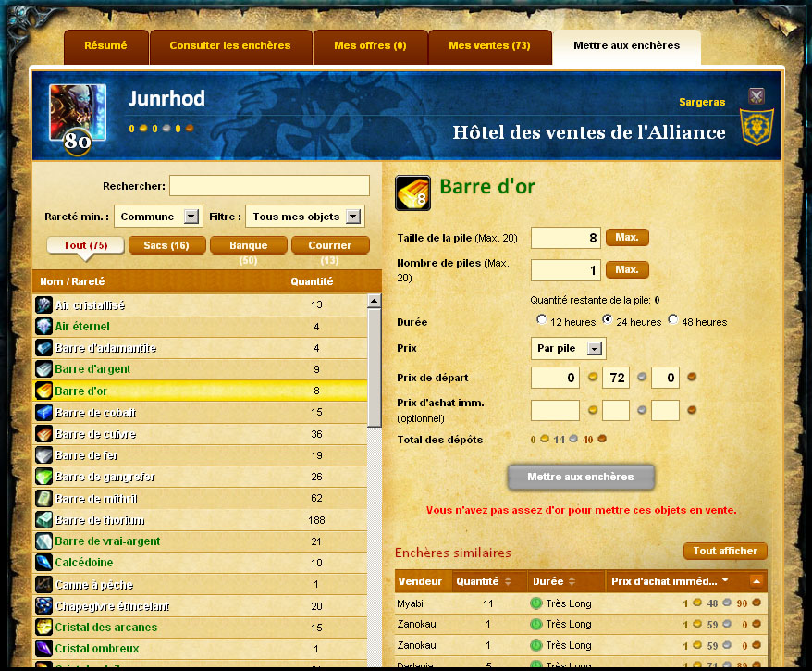Show the Banque inventory tab
The width and height of the screenshot is (812, 671).
[x=249, y=245]
